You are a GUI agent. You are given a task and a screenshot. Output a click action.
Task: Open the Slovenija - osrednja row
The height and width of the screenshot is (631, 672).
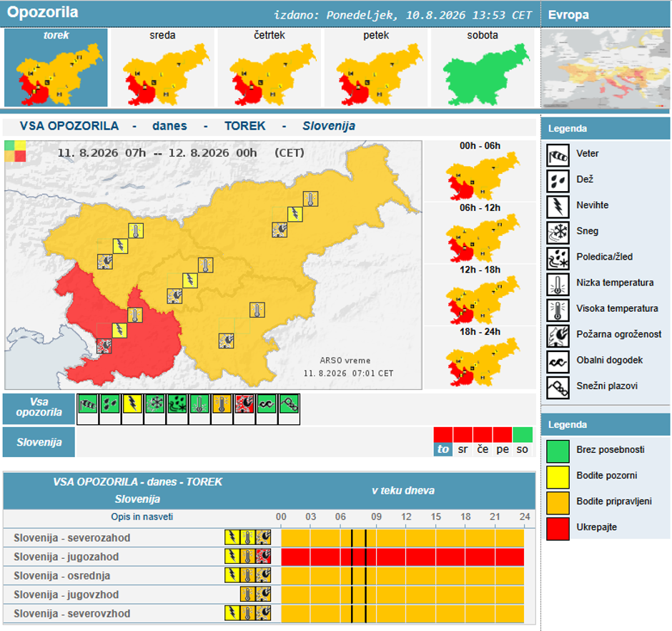click(269, 575)
